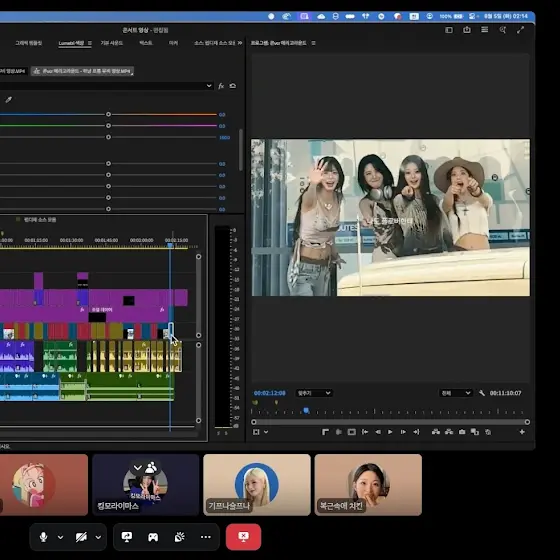Click the rightmost participant tile
The image size is (560, 560).
click(368, 485)
